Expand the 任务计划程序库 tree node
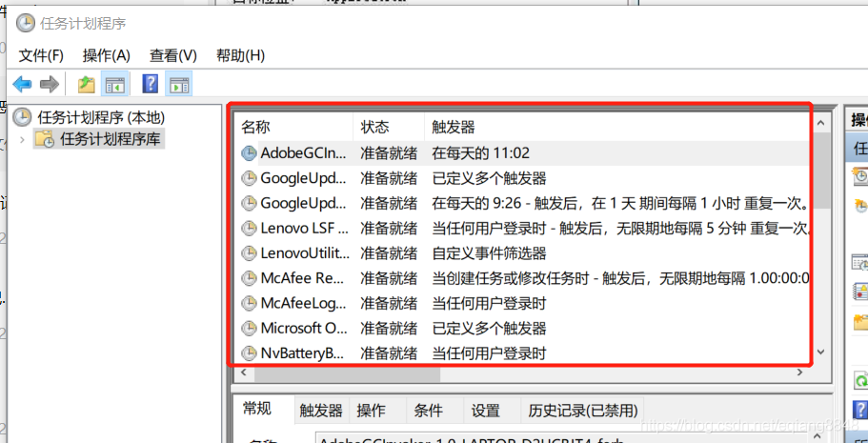This screenshot has height=443, width=868. point(22,139)
